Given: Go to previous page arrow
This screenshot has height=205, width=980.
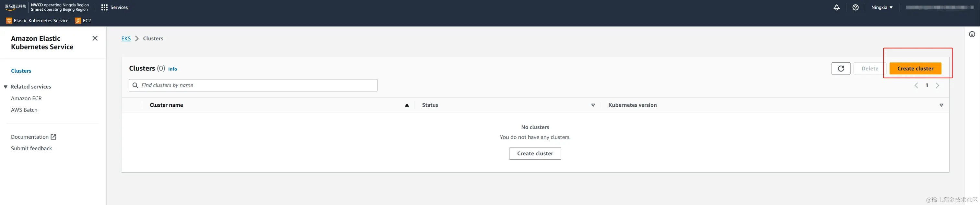Looking at the screenshot, I should 916,85.
